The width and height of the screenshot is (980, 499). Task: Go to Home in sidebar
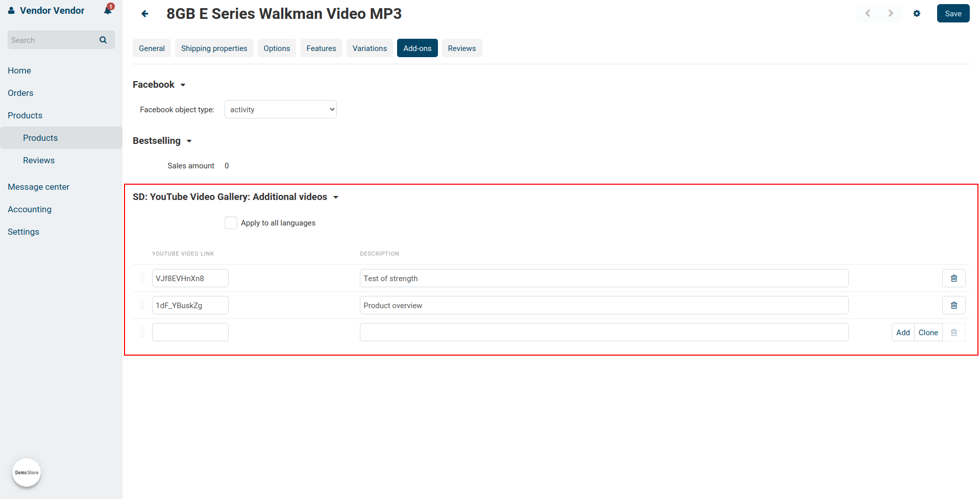tap(19, 70)
